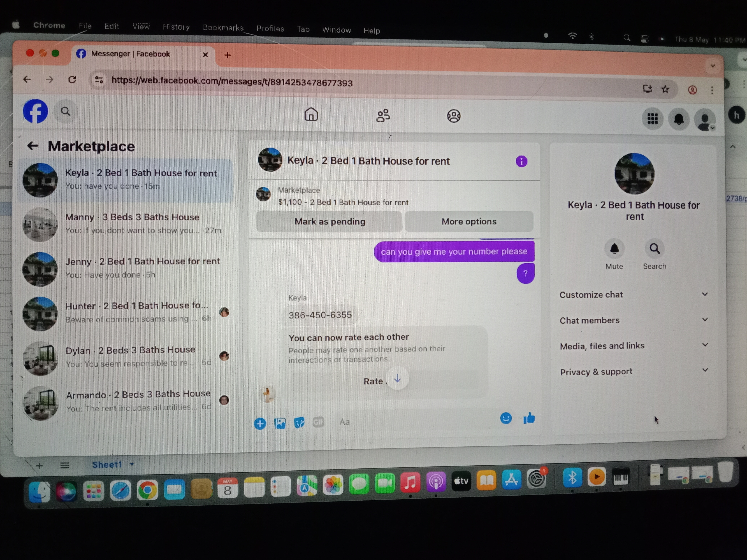Click Mark as pending button
The height and width of the screenshot is (560, 747).
[330, 221]
